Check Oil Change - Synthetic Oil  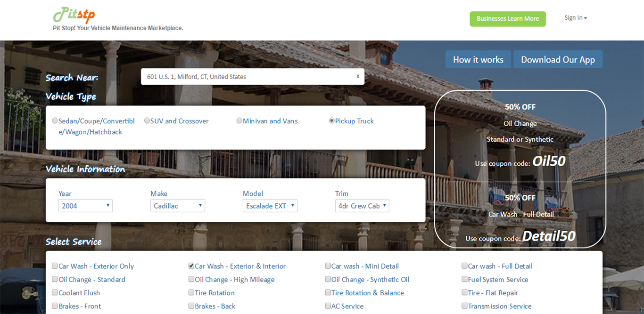pyautogui.click(x=328, y=279)
